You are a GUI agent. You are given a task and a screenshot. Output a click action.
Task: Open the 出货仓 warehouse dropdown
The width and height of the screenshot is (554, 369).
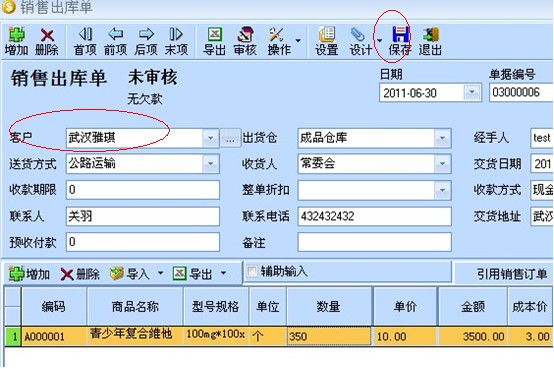pos(442,138)
